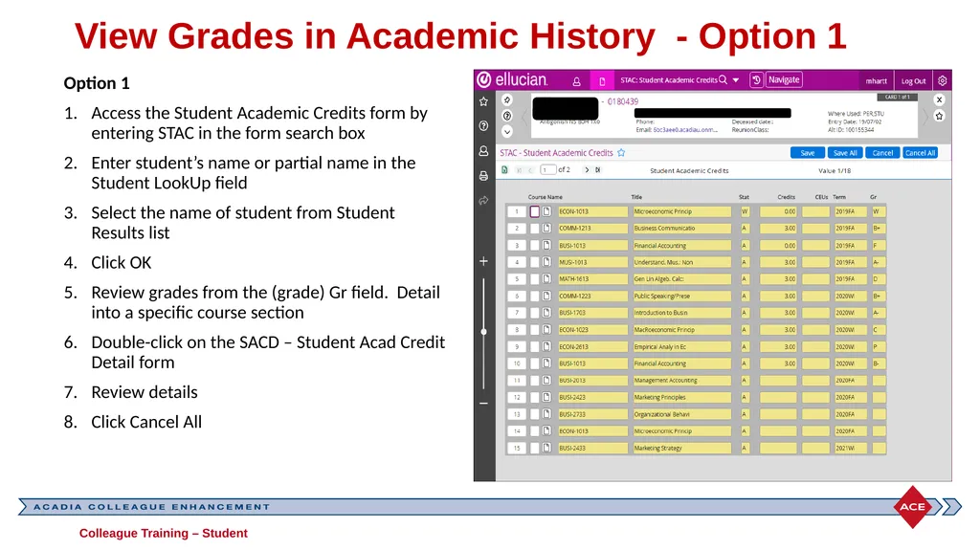The width and height of the screenshot is (980, 550).
Task: Open the settings gear icon
Action: [x=943, y=80]
